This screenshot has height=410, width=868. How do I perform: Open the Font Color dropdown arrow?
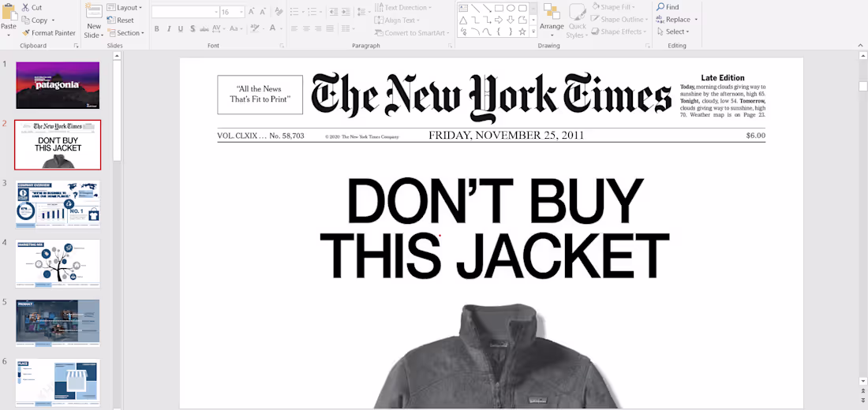pyautogui.click(x=281, y=28)
